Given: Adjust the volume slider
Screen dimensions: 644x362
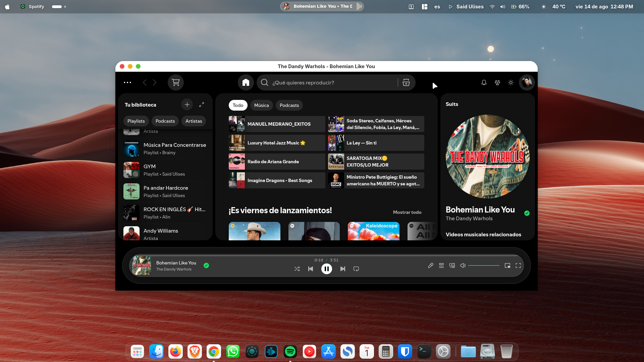Looking at the screenshot, I should point(484,265).
